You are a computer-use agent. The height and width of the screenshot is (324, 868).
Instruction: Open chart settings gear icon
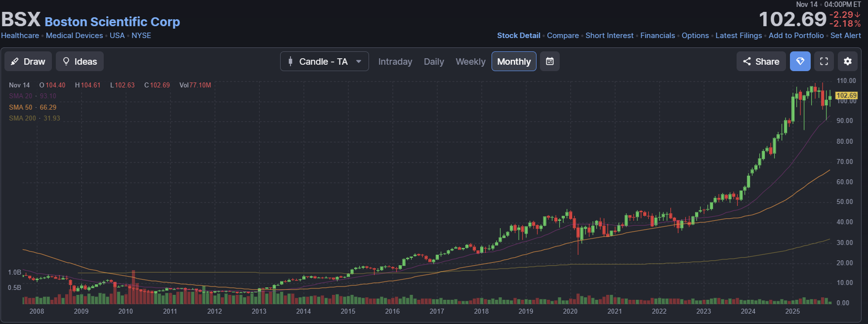[848, 61]
